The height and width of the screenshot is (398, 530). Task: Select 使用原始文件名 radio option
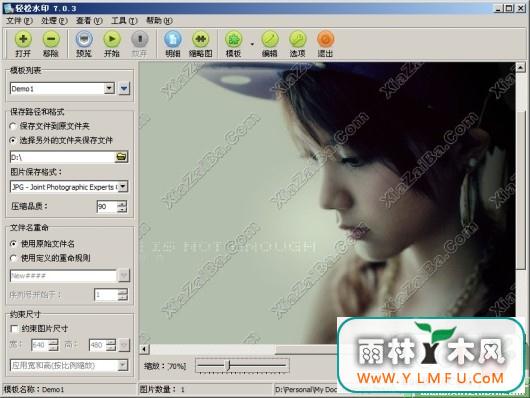click(x=14, y=244)
